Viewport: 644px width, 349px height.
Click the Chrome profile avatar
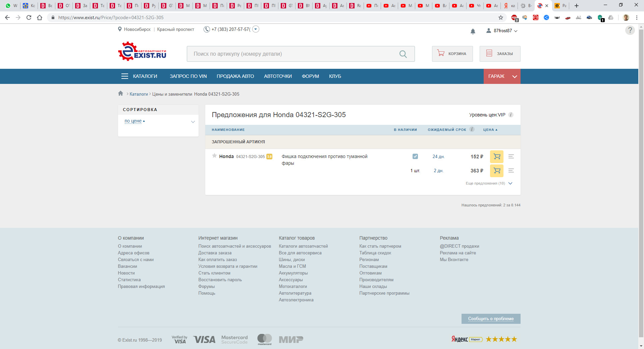626,17
